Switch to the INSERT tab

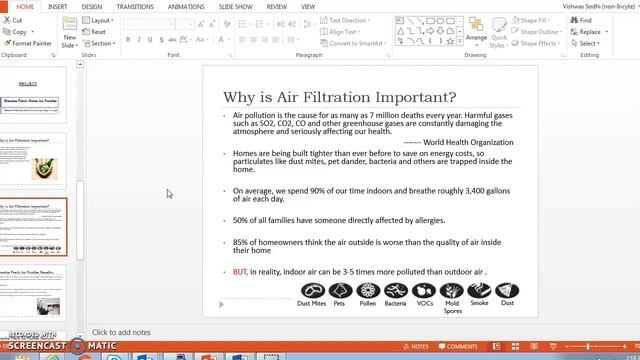(x=58, y=7)
